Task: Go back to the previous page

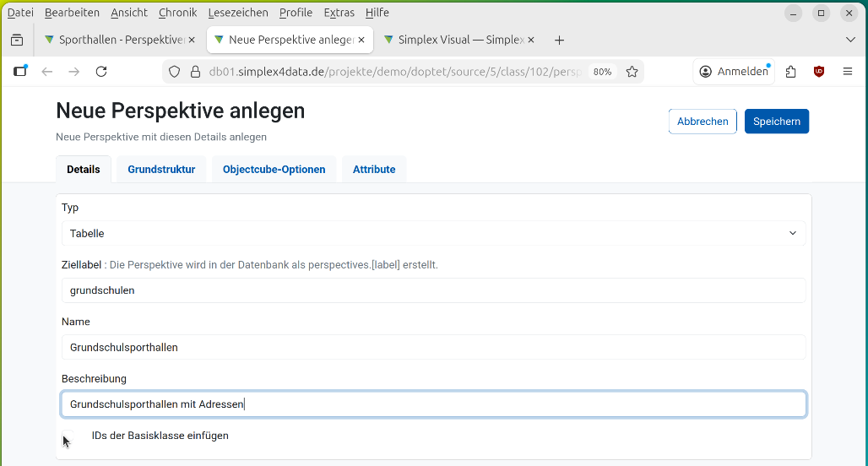Action: (47, 72)
